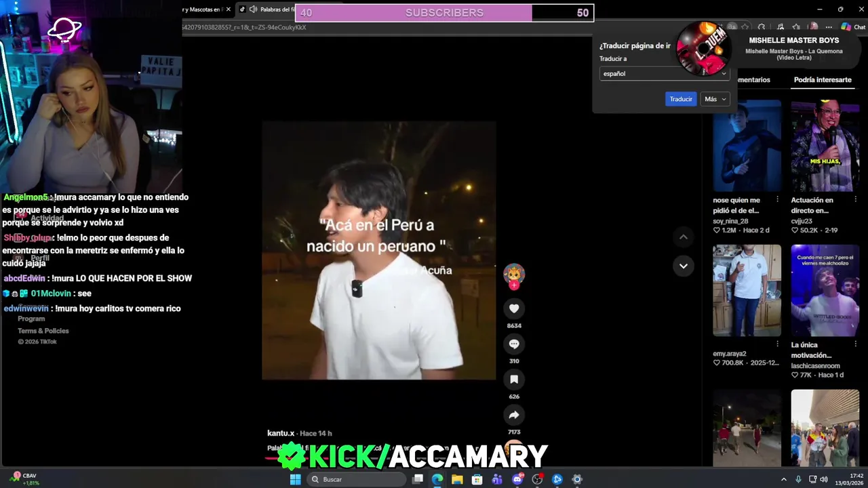This screenshot has height=488, width=868.
Task: Go to next video with down arrow
Action: pos(684,266)
